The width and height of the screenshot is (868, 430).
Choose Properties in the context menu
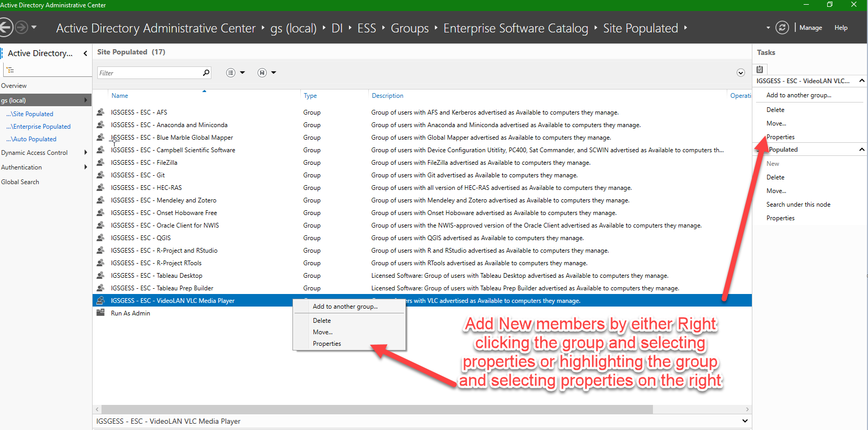point(349,344)
